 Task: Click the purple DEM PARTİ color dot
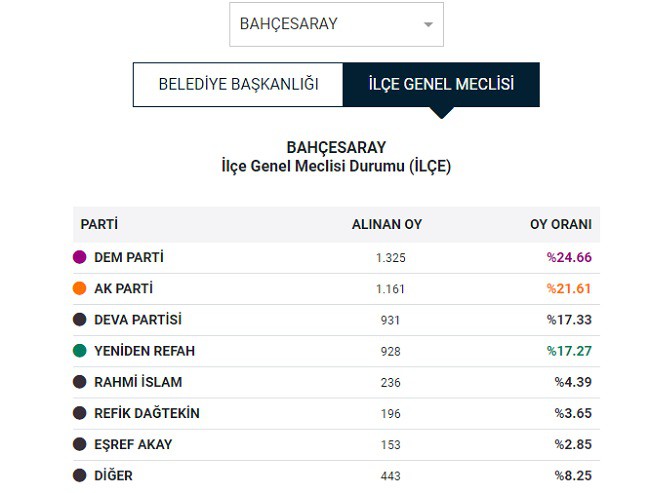pos(80,257)
